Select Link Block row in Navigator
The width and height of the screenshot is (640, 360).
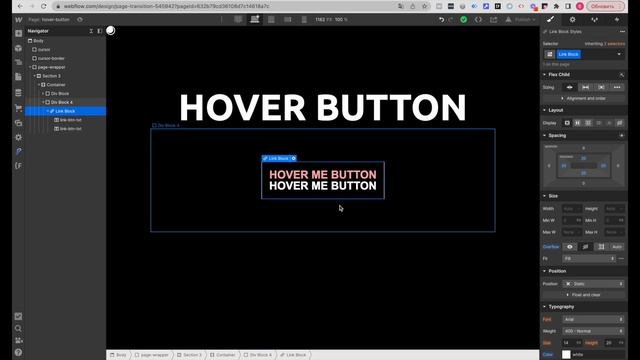pyautogui.click(x=65, y=111)
